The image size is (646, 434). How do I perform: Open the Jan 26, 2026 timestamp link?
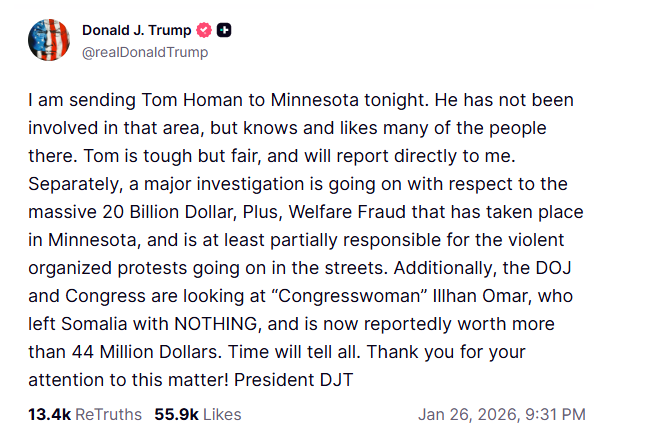click(502, 414)
